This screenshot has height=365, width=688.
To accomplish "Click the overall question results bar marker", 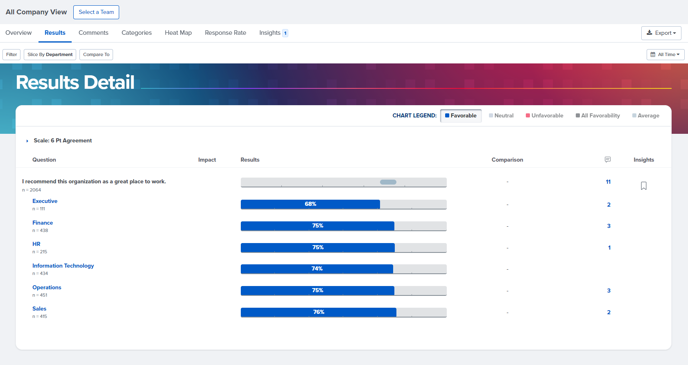I will click(388, 182).
